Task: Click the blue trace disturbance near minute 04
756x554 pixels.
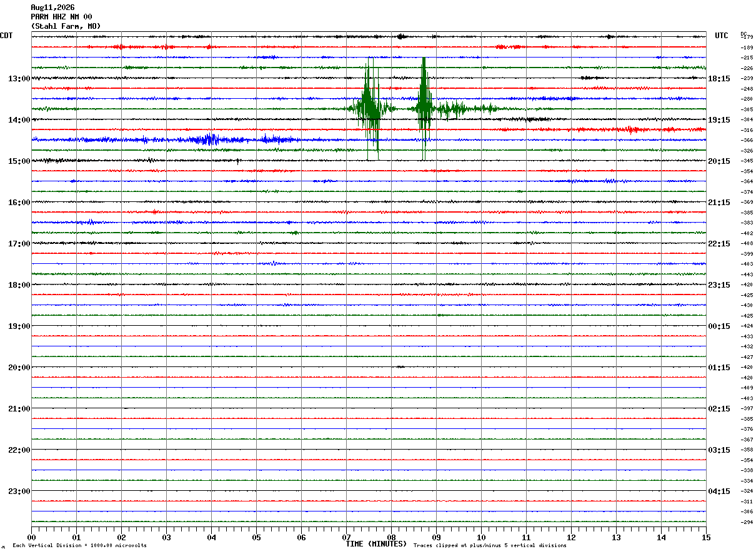Action: [x=211, y=139]
